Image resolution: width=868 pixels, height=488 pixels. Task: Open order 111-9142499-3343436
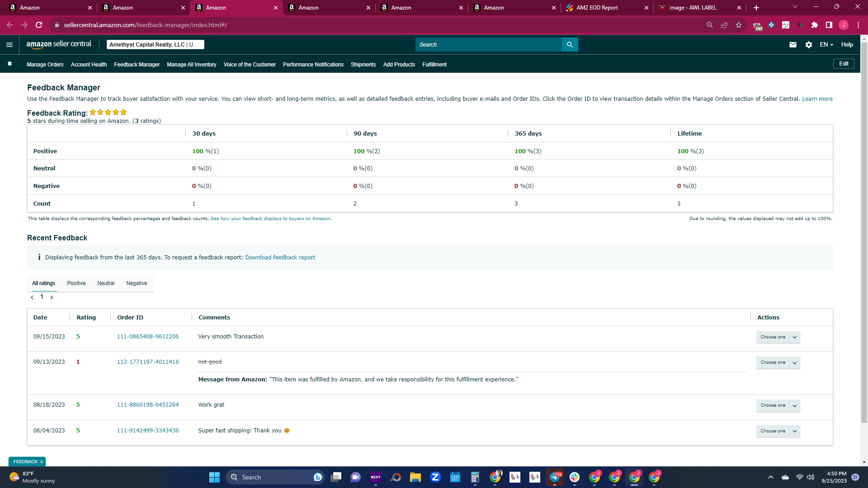coord(148,431)
